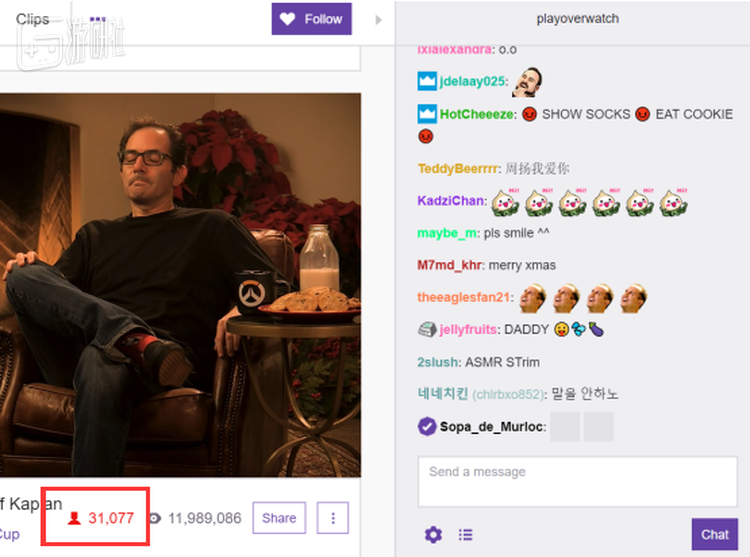Screen dimensions: 750x557
Task: Focus the Send a message field
Action: [577, 481]
